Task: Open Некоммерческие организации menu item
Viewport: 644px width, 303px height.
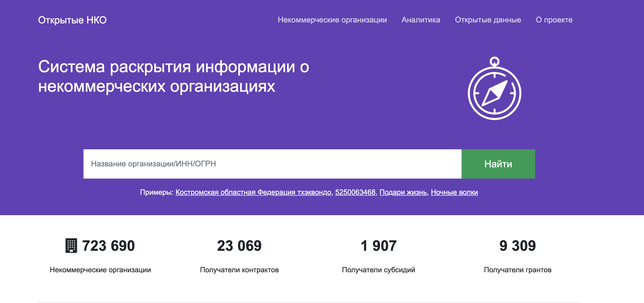Action: 332,20
